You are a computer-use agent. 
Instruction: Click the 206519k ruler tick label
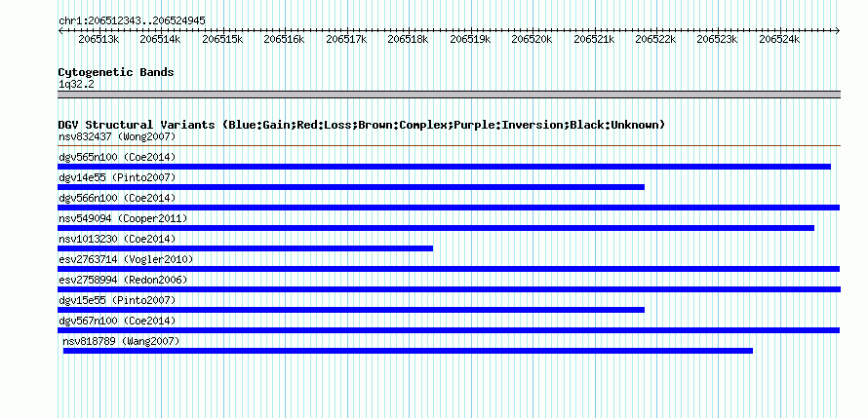point(470,39)
